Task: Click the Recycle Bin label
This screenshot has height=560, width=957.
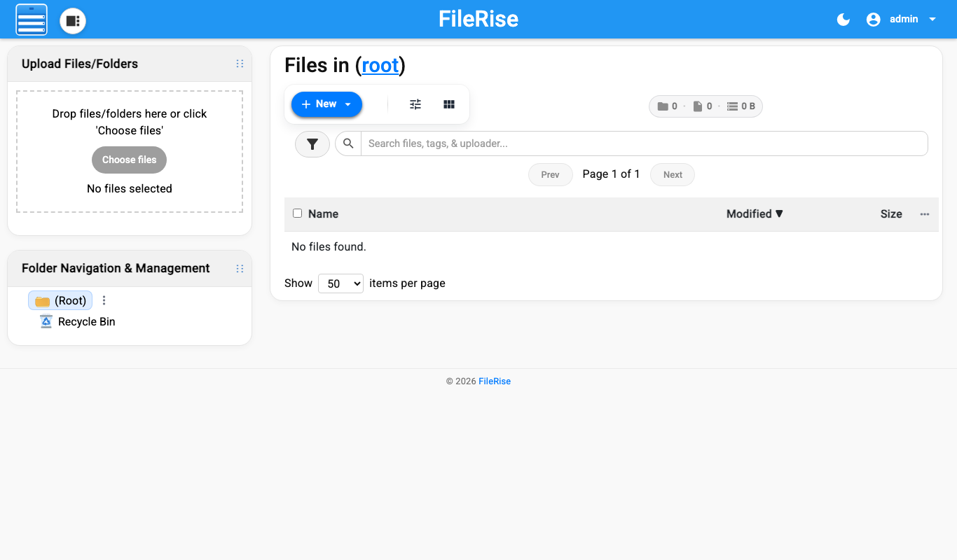Action: [87, 322]
